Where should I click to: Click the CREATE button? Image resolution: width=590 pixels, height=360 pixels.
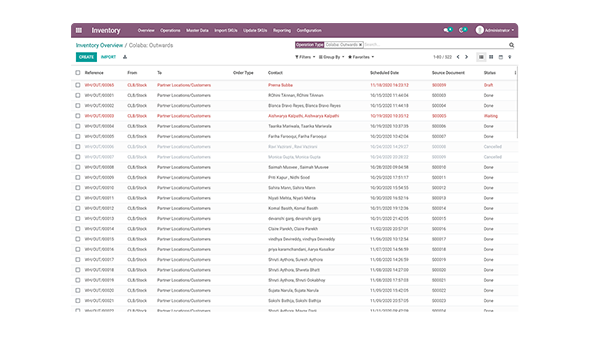(86, 57)
